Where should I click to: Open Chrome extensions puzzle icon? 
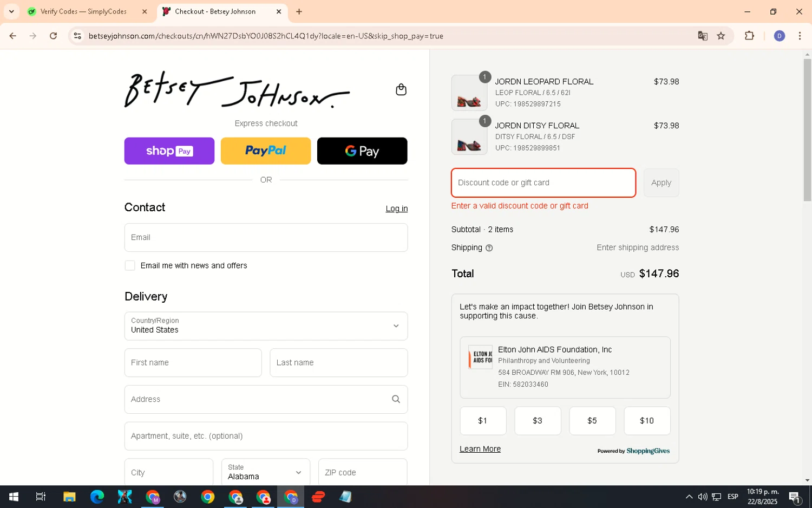[749, 36]
